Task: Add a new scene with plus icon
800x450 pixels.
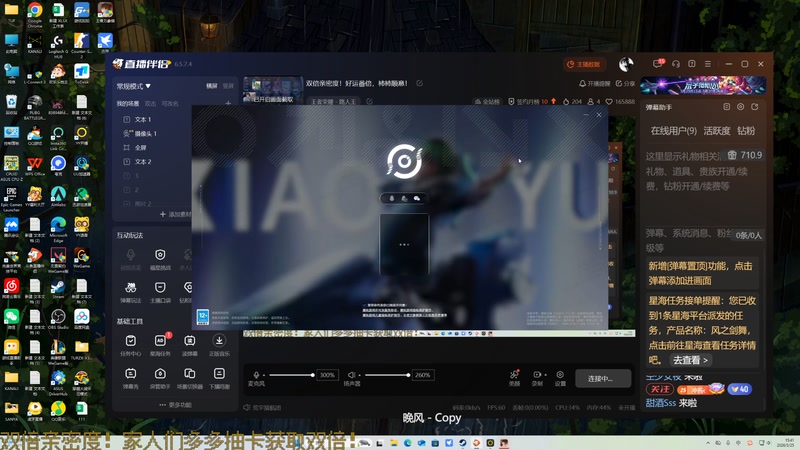Action: tap(228, 103)
